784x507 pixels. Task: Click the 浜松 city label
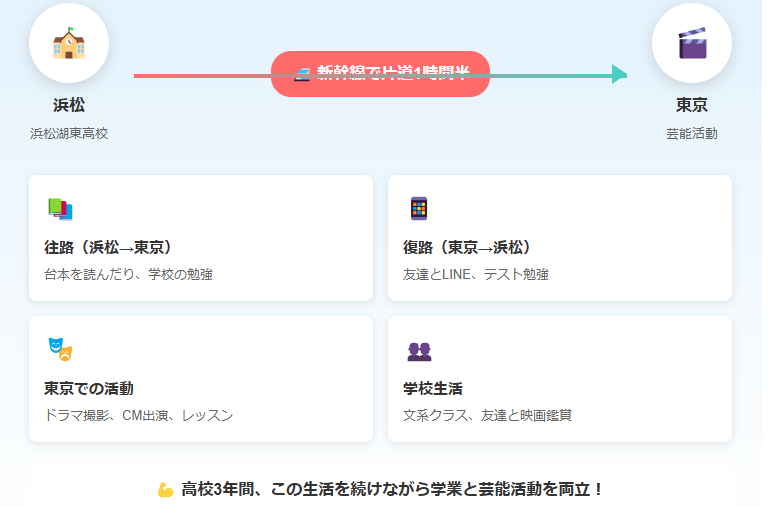tap(69, 105)
